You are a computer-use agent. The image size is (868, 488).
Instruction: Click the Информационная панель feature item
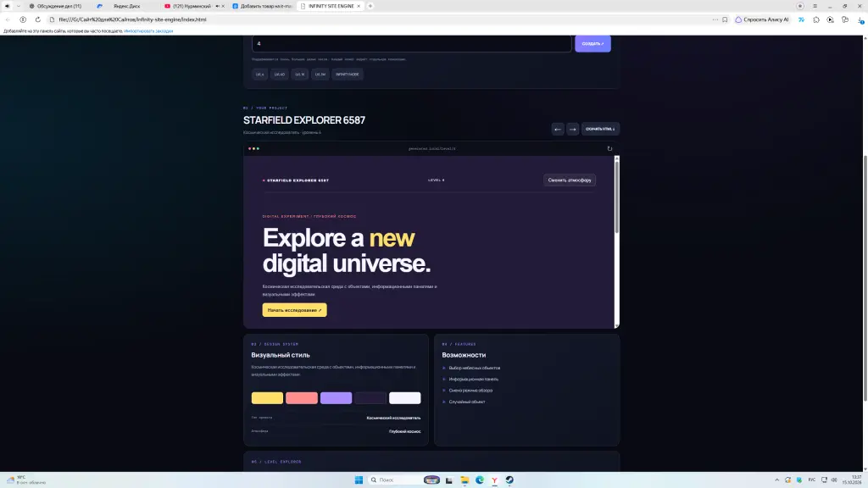[x=473, y=379]
